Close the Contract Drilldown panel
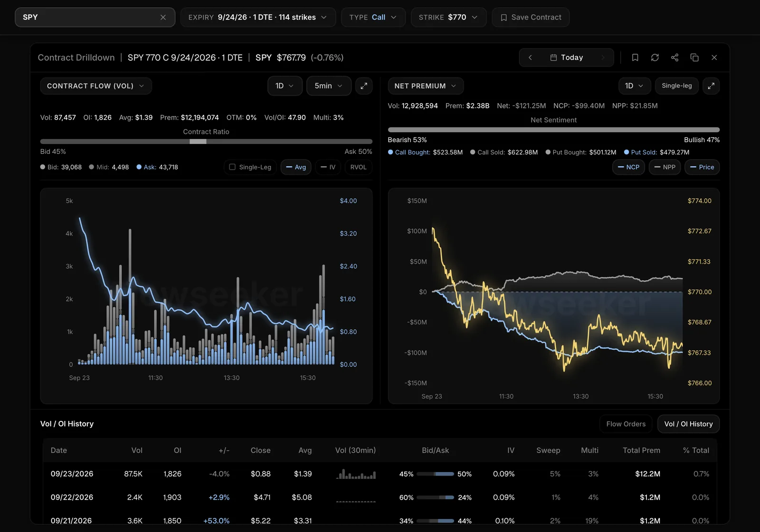760x532 pixels. pyautogui.click(x=714, y=57)
